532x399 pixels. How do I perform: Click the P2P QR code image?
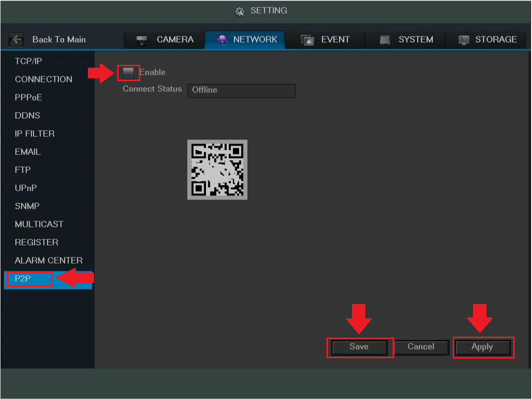point(217,169)
